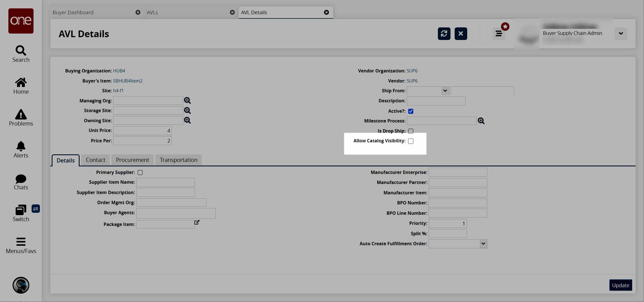Viewport: 644px width, 302px height.
Task: Switch to the Procurement tab
Action: click(132, 160)
